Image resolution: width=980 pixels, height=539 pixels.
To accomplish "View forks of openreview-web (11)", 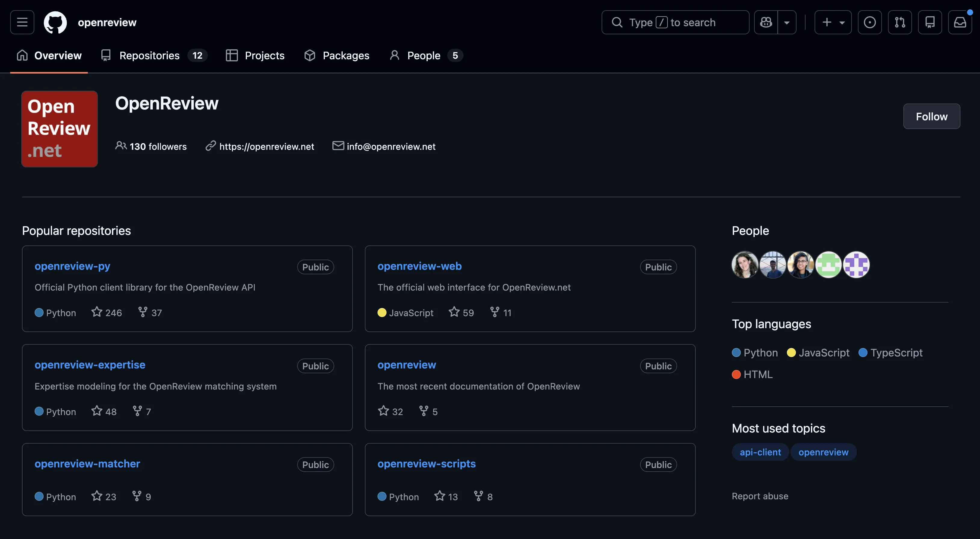I will pyautogui.click(x=501, y=313).
